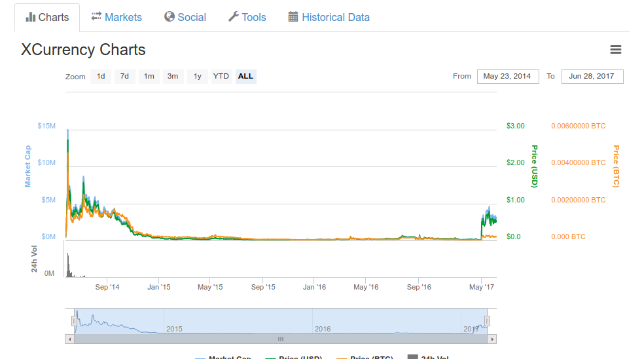644x359 pixels.
Task: Set chart zoom to 7d
Action: (124, 77)
